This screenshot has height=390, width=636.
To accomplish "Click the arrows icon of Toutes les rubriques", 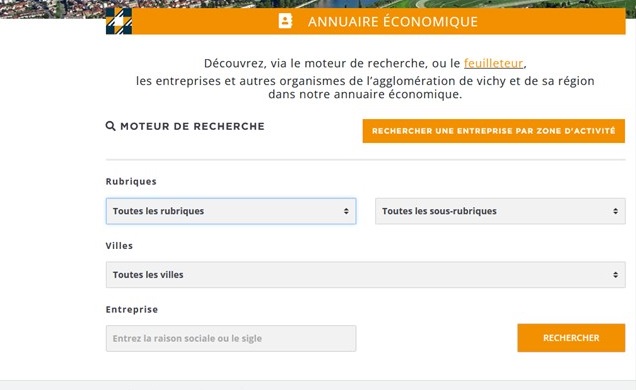I will pos(346,211).
